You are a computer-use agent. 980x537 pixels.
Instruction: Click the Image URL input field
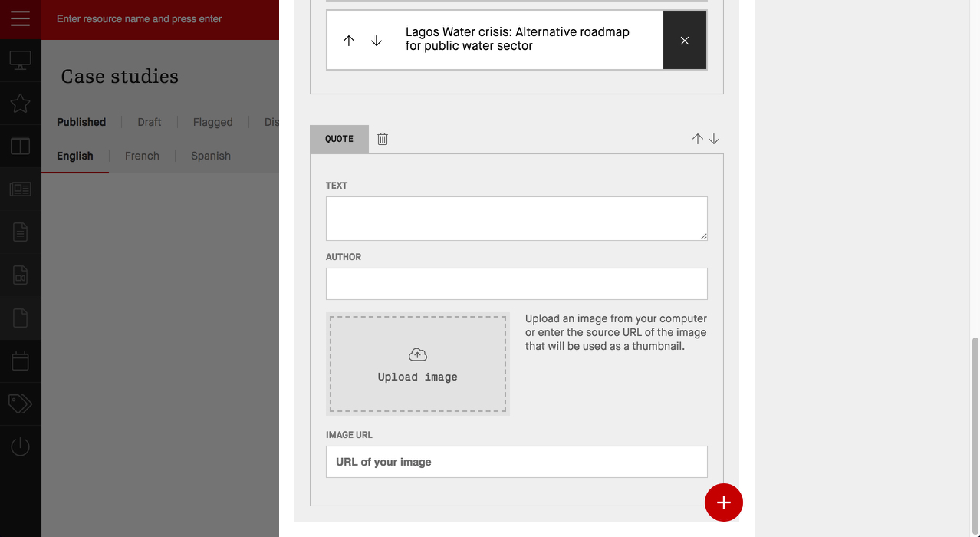517,462
